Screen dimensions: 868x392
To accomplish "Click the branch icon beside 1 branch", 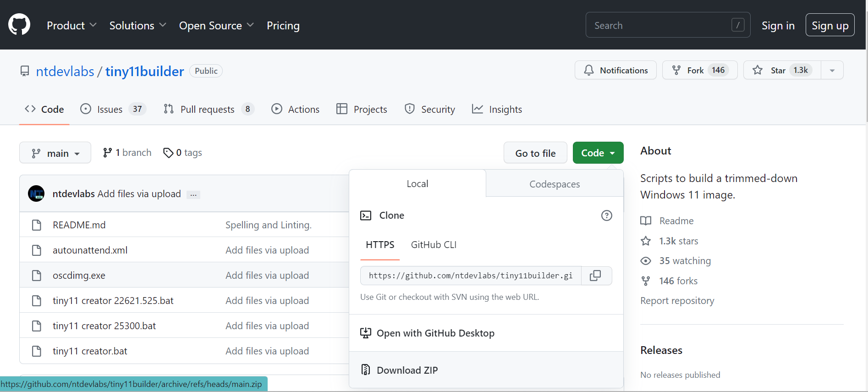I will coord(107,153).
